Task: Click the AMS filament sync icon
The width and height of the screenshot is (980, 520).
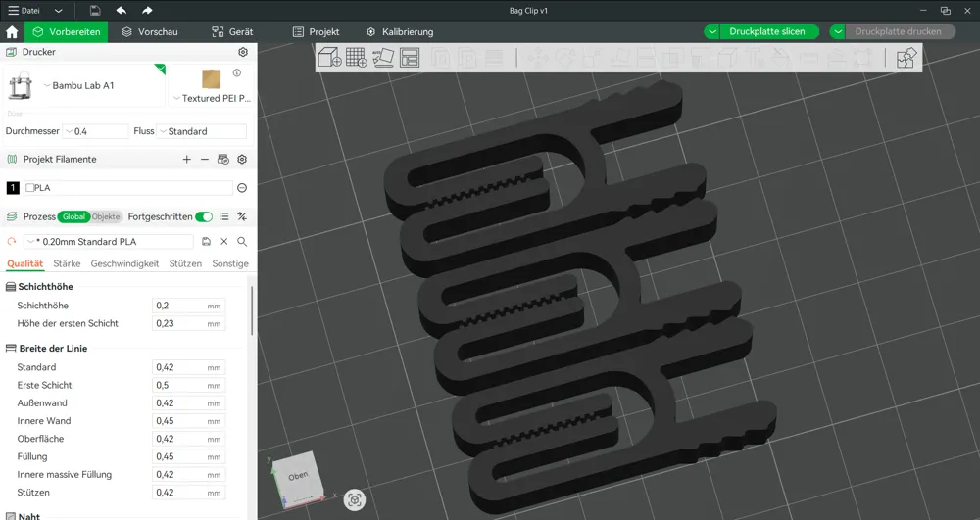Action: (223, 160)
